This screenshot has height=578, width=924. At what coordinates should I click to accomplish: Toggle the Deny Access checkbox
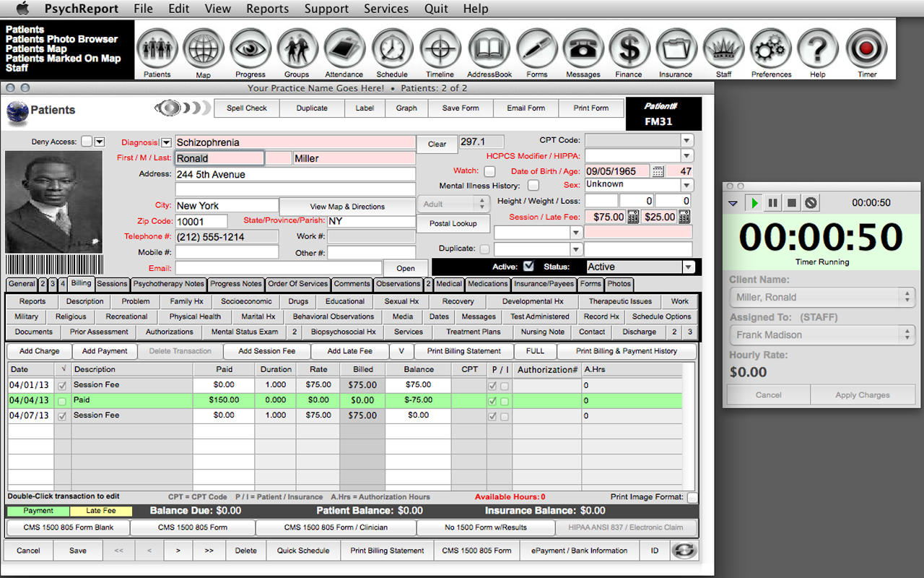pyautogui.click(x=87, y=142)
